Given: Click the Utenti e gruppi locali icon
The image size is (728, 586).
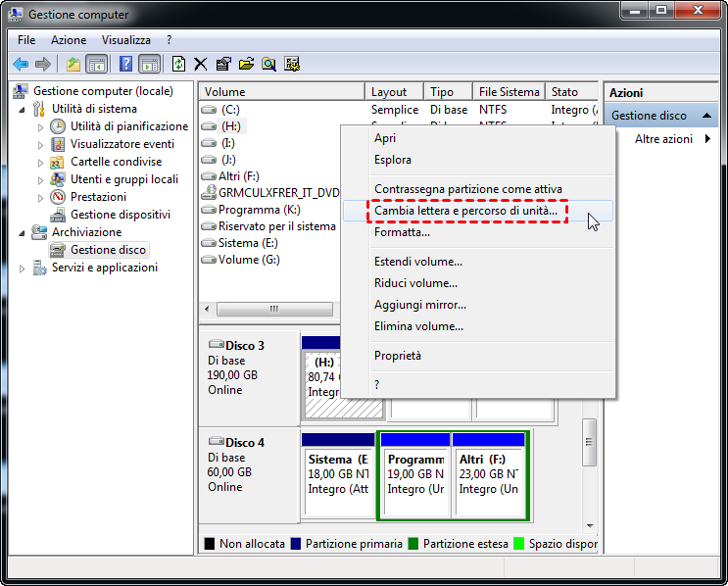Looking at the screenshot, I should [58, 179].
